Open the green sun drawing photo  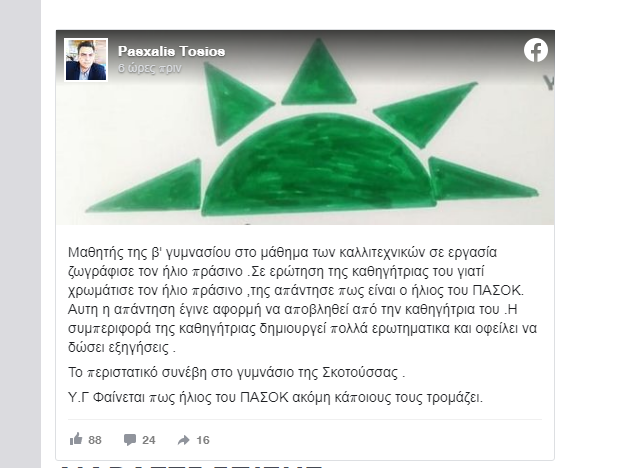(x=305, y=128)
